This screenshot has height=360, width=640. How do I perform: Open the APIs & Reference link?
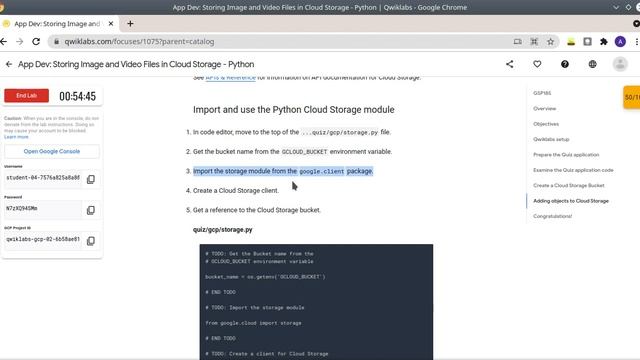pyautogui.click(x=230, y=78)
